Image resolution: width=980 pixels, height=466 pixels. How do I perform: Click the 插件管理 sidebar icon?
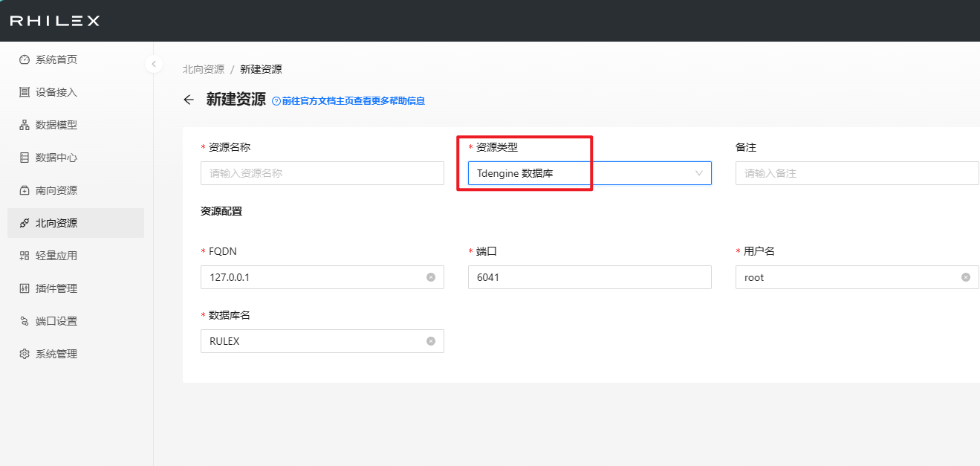(x=25, y=288)
